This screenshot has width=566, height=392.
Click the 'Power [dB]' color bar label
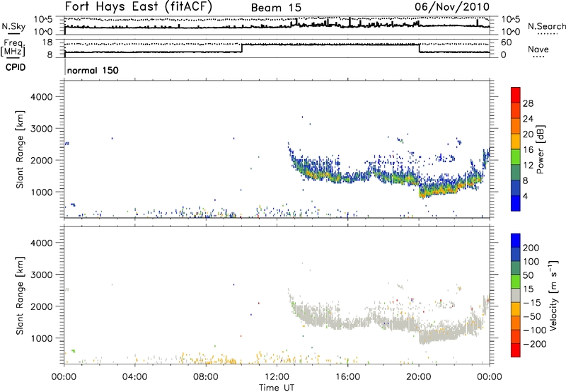pos(540,149)
